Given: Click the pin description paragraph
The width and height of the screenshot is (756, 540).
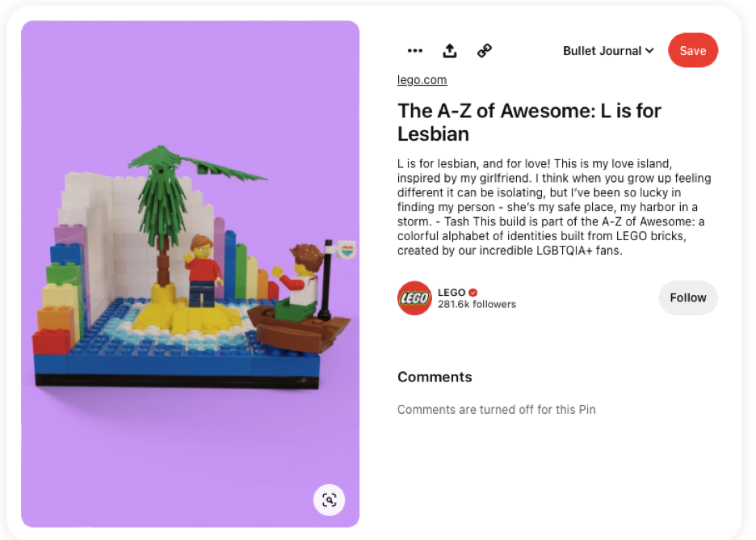Looking at the screenshot, I should click(x=554, y=207).
